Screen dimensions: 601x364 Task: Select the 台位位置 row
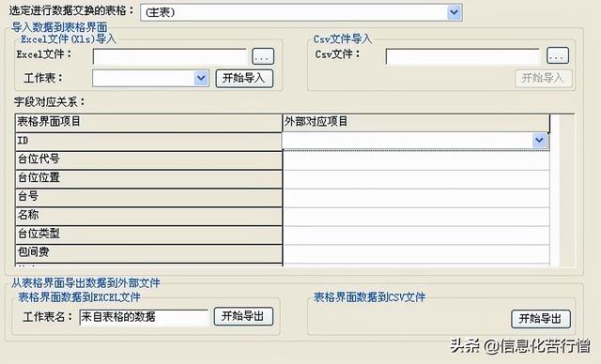(x=148, y=179)
